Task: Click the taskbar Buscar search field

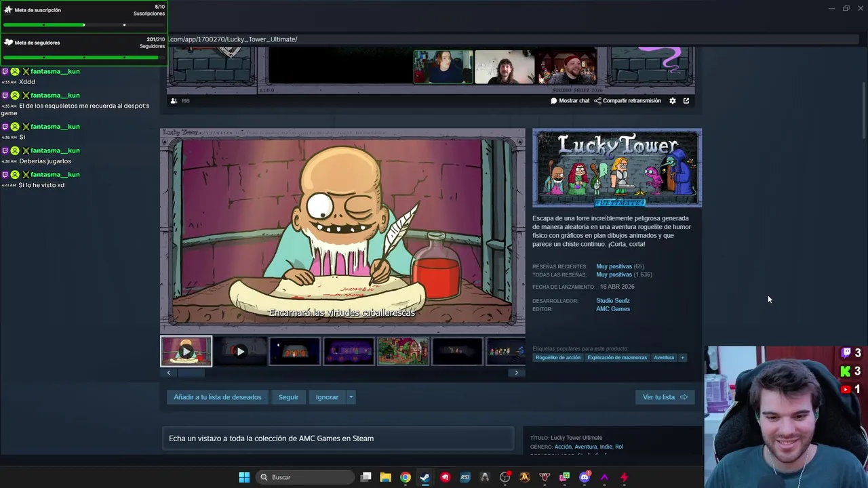Action: (x=307, y=477)
